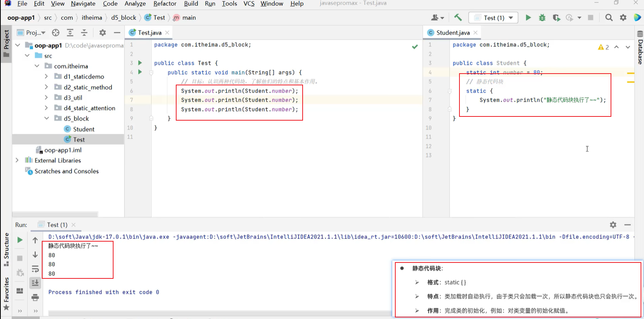644x319 pixels.
Task: Toggle the Project side tool window
Action: coord(6,44)
